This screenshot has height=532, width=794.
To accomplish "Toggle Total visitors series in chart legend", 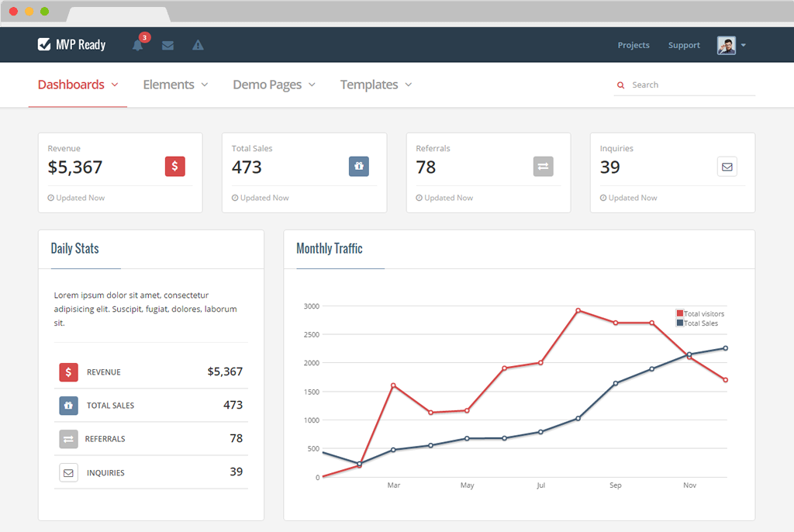I will click(x=700, y=313).
